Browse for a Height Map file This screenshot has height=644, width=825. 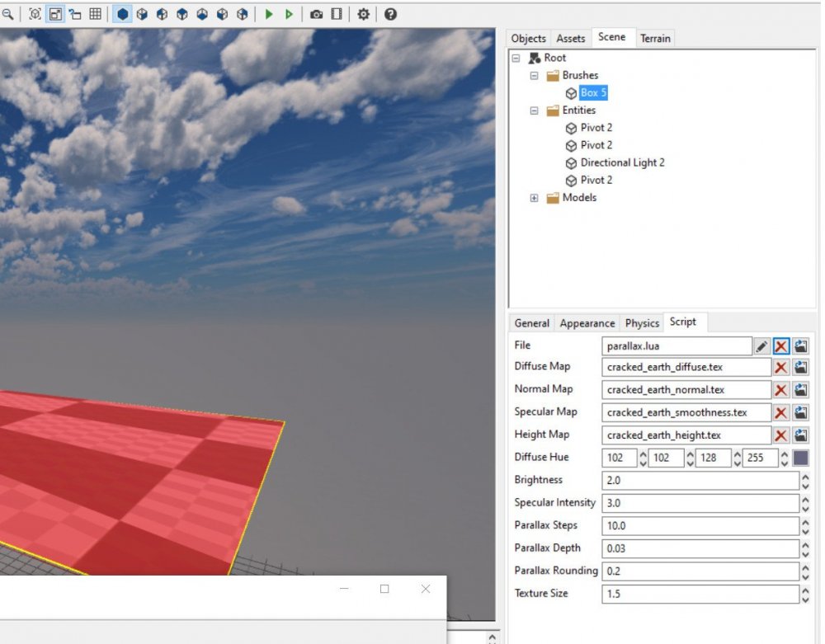click(x=800, y=435)
